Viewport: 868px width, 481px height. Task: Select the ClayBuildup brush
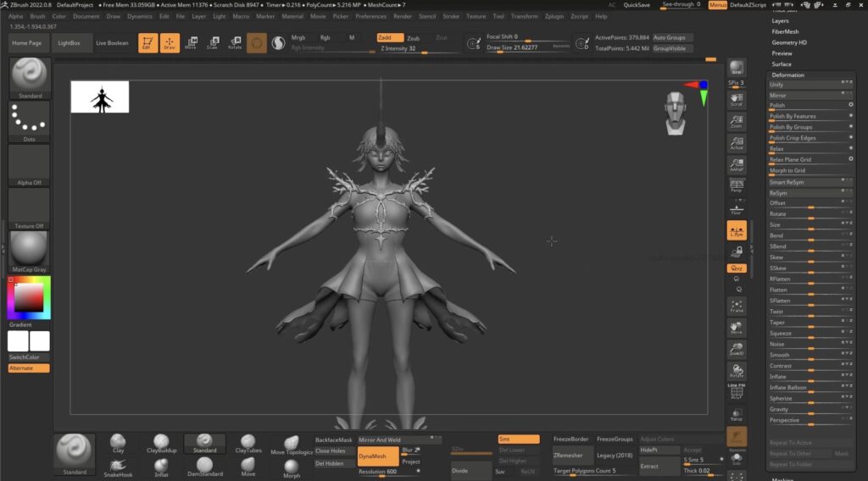(161, 443)
